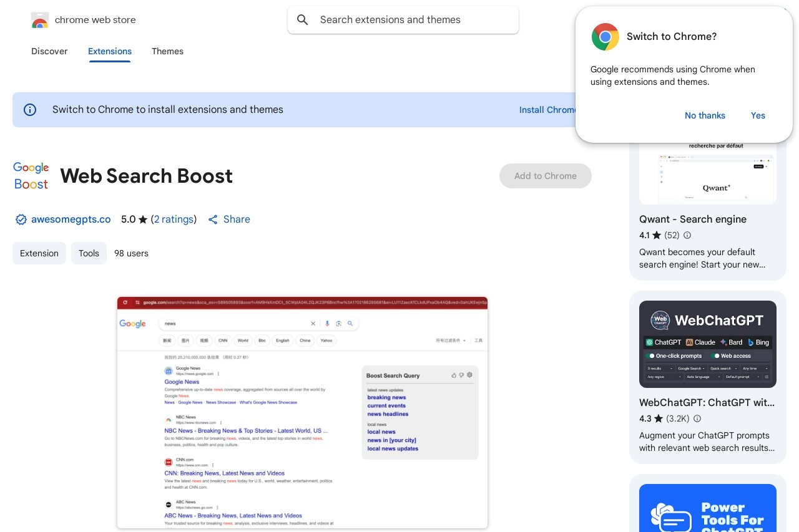
Task: Open Qwant - Search engine title
Action: 693,219
